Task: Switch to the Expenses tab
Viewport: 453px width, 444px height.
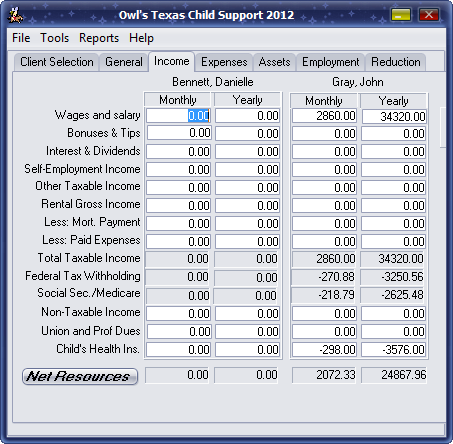Action: 224,62
